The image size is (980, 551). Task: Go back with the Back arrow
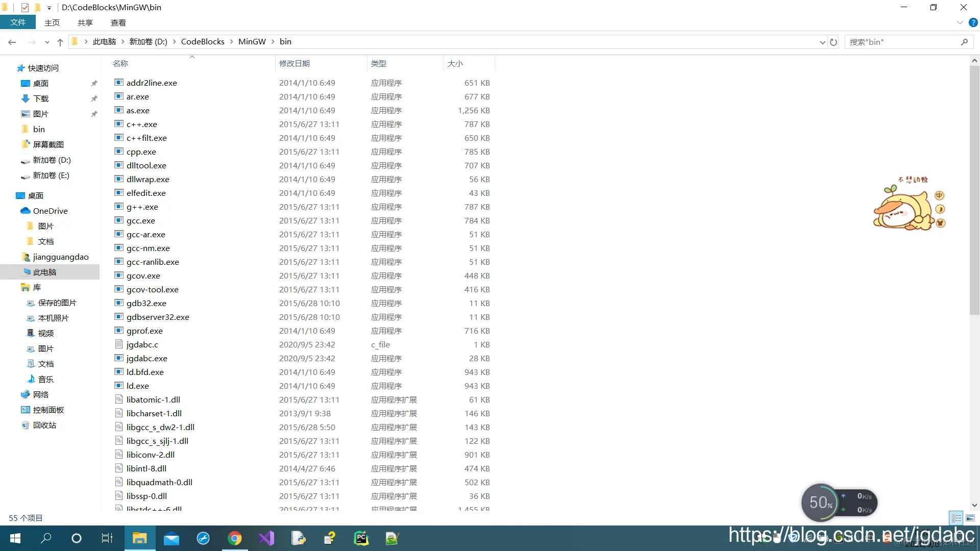12,42
